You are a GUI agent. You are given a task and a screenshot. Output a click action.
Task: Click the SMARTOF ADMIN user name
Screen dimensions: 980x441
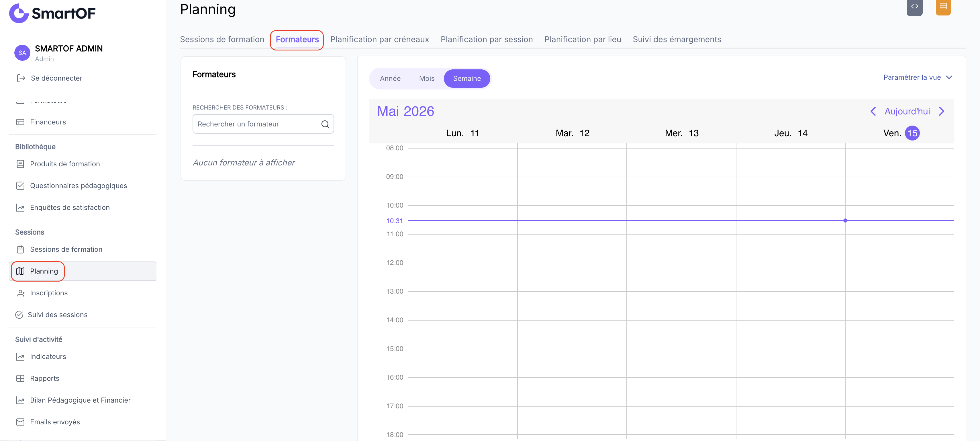[x=68, y=48]
